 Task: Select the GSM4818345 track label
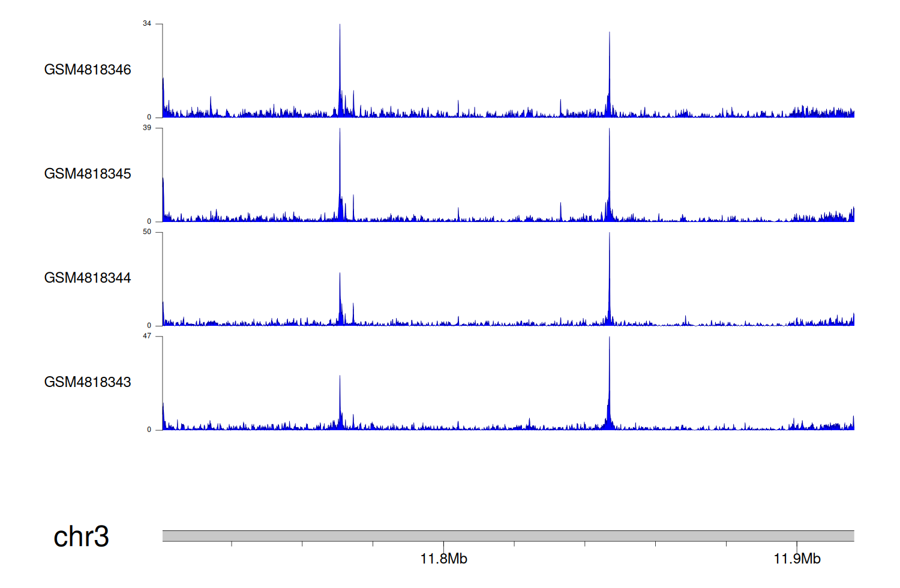tap(88, 174)
